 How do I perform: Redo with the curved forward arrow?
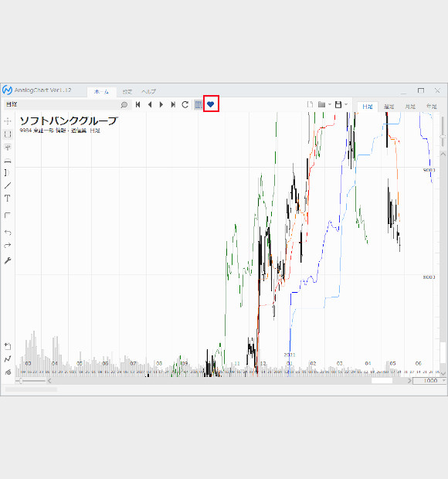pyautogui.click(x=8, y=246)
